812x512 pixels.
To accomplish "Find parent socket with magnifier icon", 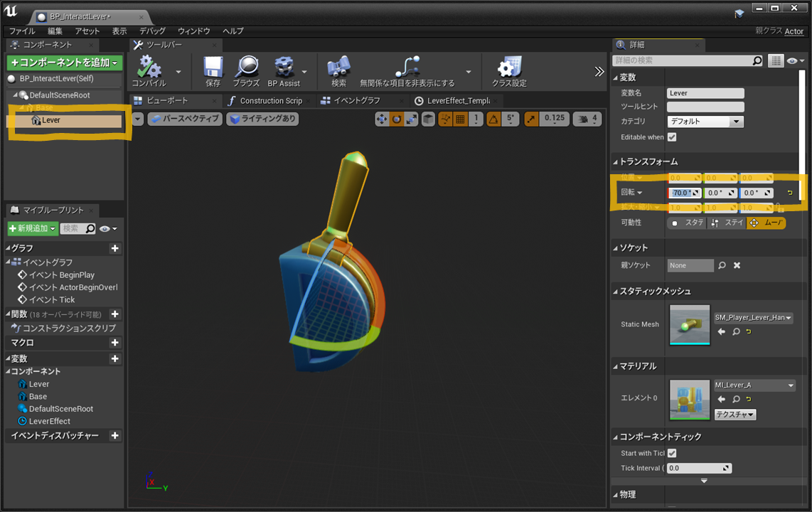I will pos(722,265).
